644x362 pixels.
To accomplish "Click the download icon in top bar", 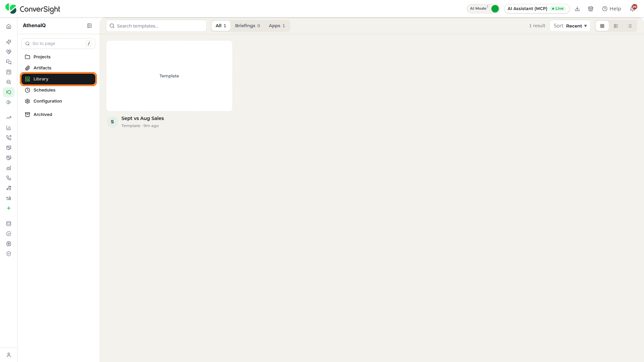I will click(x=577, y=9).
